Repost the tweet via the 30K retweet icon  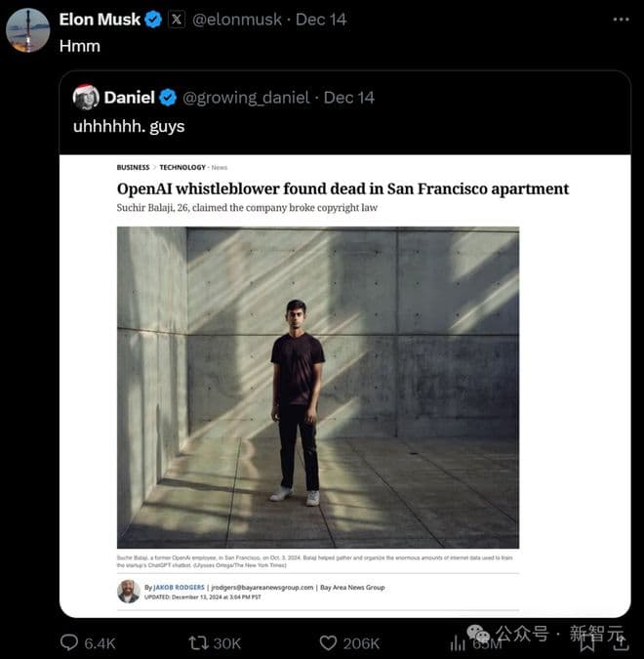pos(198,642)
